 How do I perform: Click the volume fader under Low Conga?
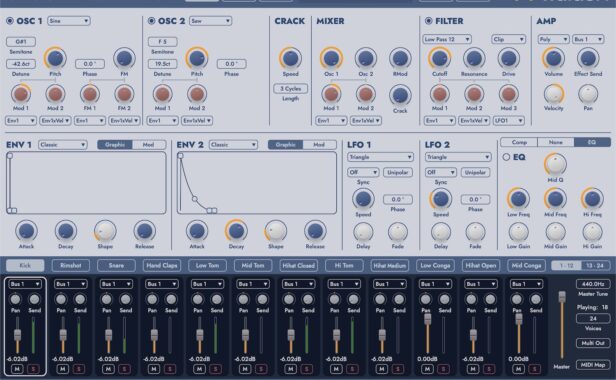pos(427,319)
